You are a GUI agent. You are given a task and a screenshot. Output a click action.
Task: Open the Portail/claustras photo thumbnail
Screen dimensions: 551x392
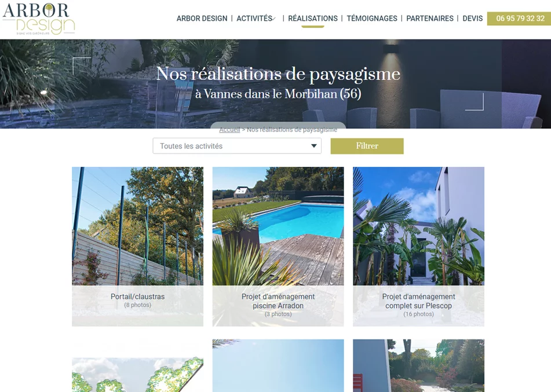(x=137, y=226)
